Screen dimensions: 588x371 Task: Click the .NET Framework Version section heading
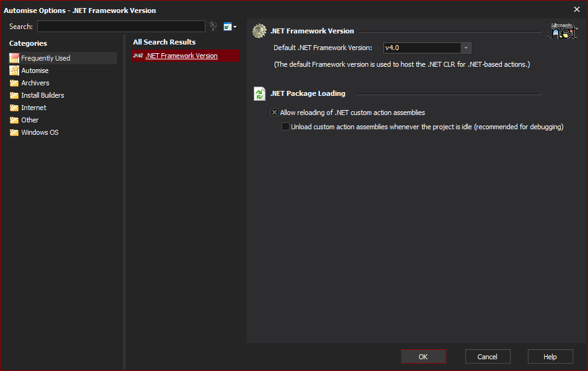[312, 31]
